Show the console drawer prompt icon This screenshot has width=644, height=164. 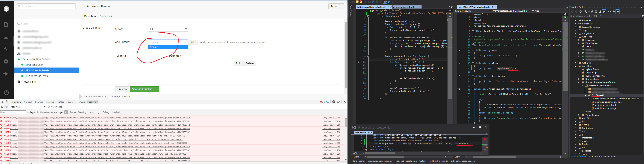tap(327, 102)
